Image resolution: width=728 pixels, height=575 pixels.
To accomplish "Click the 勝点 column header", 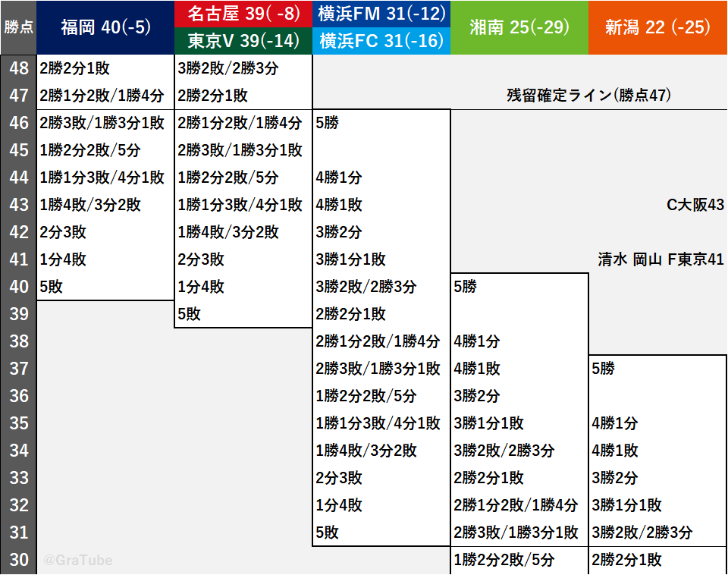I will point(18,27).
